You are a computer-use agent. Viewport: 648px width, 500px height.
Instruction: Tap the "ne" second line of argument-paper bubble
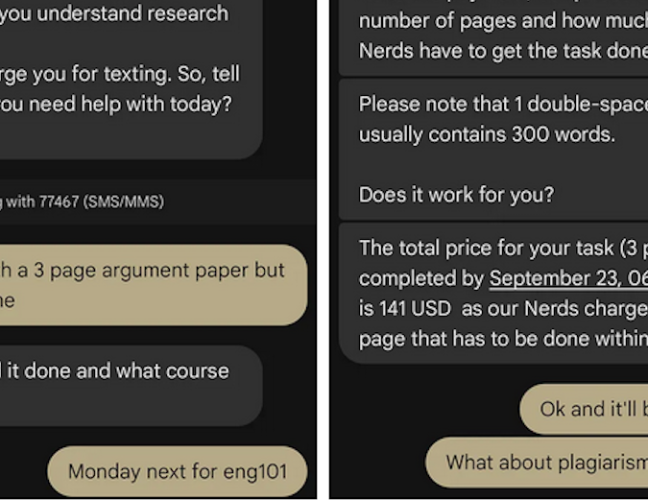point(8,301)
